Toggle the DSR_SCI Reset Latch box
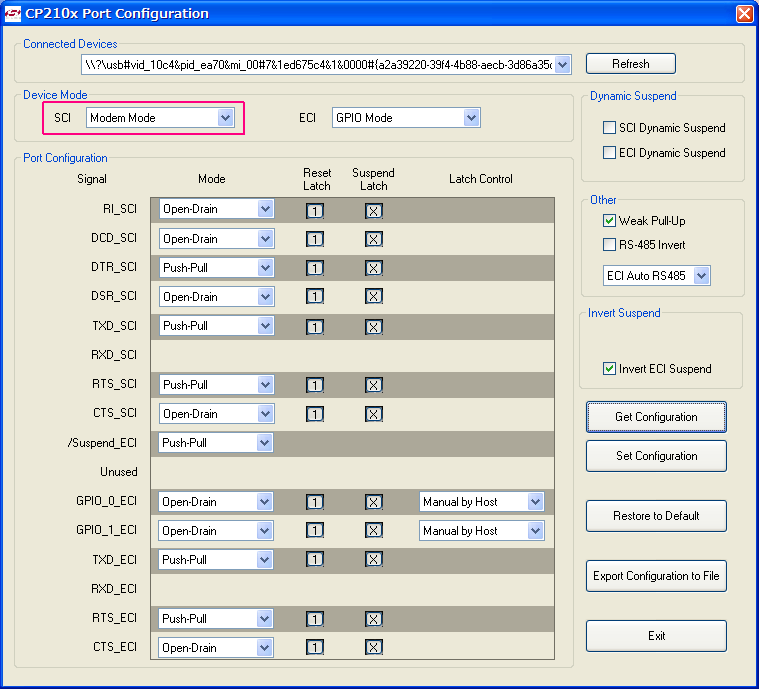This screenshot has width=759, height=689. (x=315, y=296)
